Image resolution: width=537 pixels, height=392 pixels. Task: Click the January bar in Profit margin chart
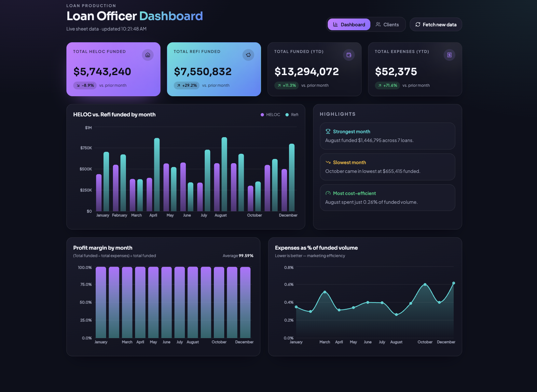coord(101,302)
